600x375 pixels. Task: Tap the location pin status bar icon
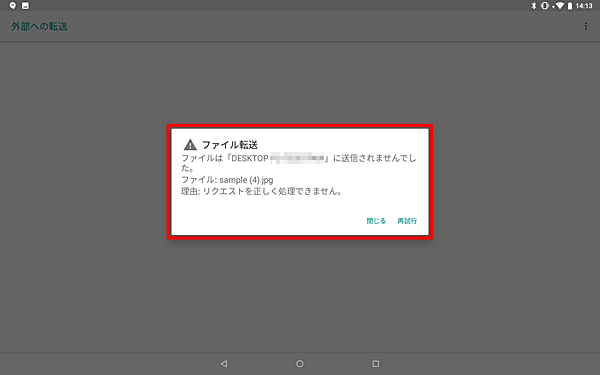pyautogui.click(x=13, y=5)
